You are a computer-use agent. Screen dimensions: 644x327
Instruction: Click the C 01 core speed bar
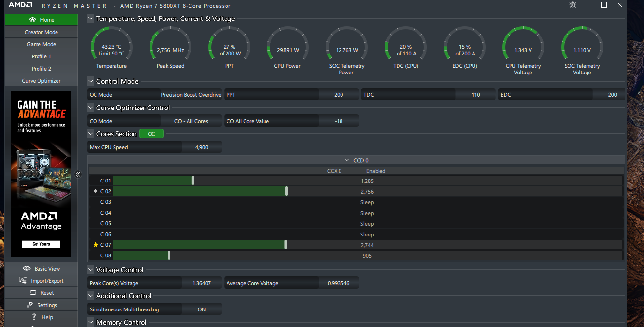click(x=367, y=181)
